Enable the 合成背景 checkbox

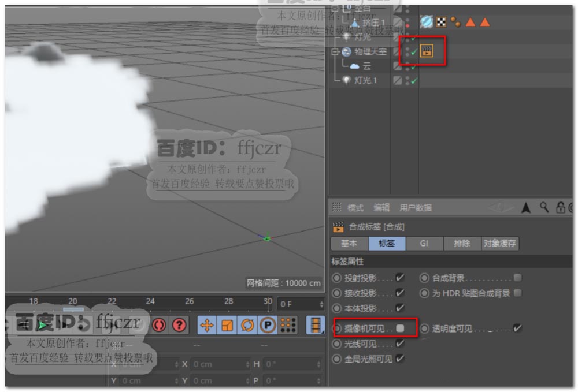pos(517,278)
